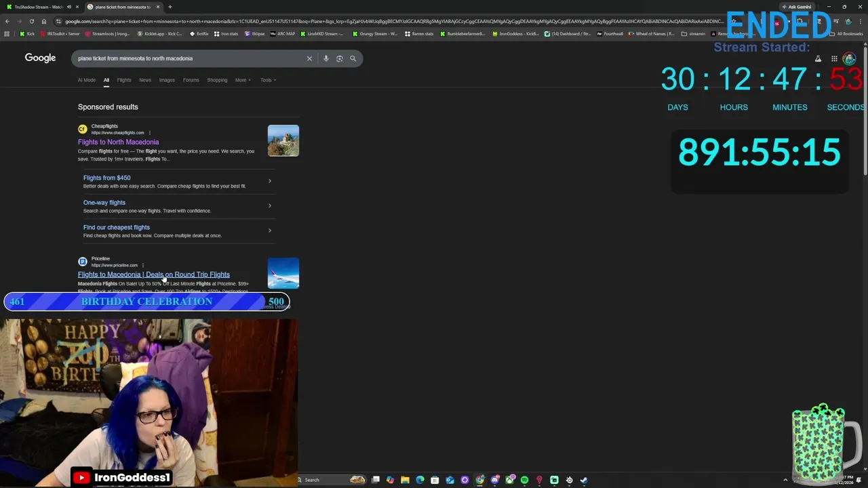The height and width of the screenshot is (488, 868).
Task: Open the Kick bookmark
Action: [x=27, y=33]
